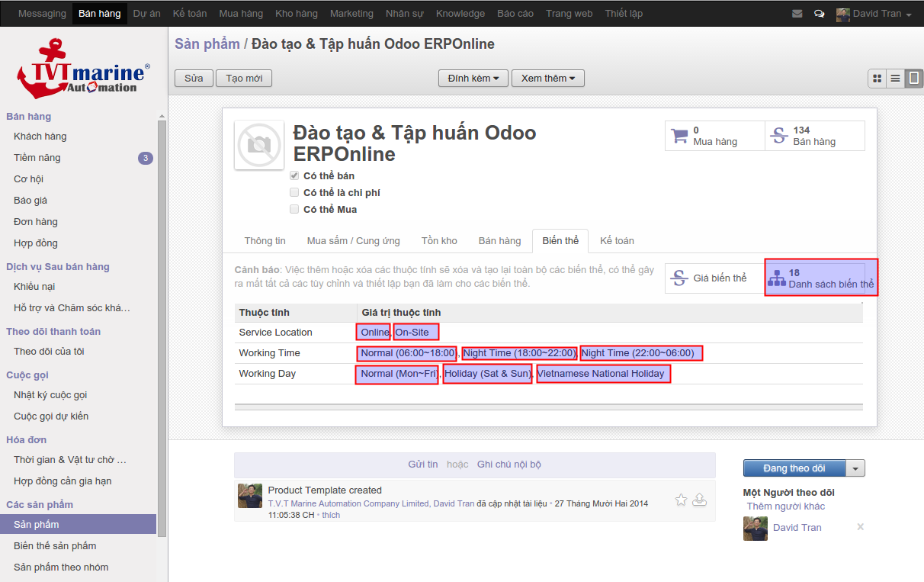The width and height of the screenshot is (924, 582).
Task: Open Dự án top menu
Action: coord(146,14)
